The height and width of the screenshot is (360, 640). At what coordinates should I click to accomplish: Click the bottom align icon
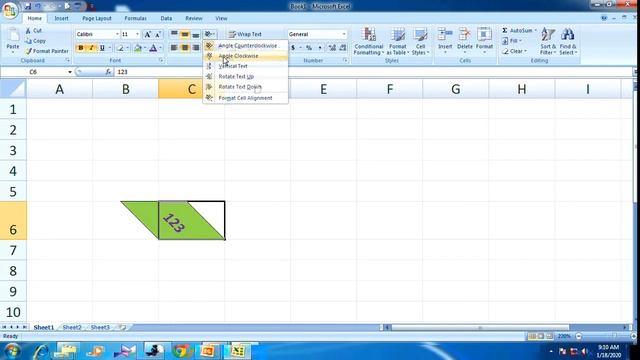196,34
